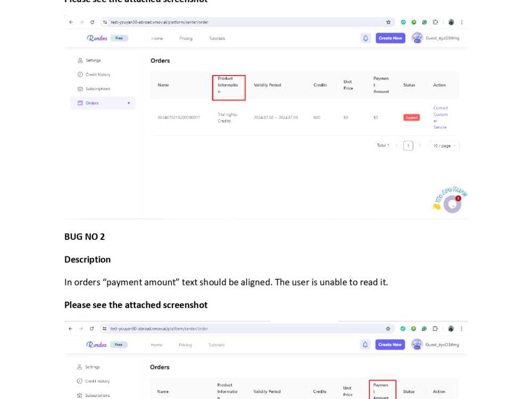
Task: Click order number 2024070213200080017
Action: pos(179,118)
